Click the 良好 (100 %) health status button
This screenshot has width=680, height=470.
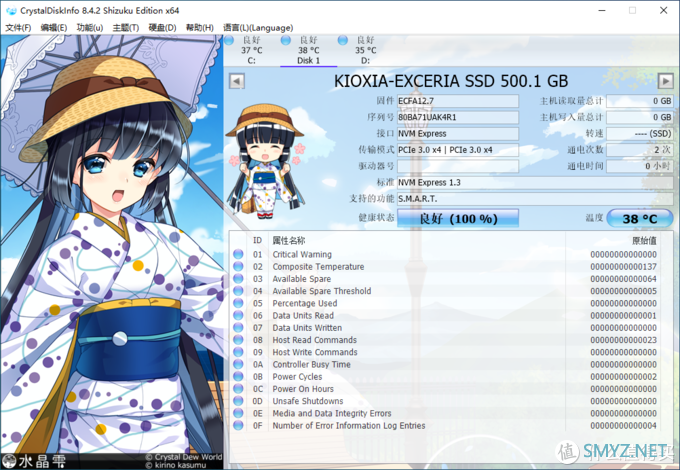tap(458, 218)
